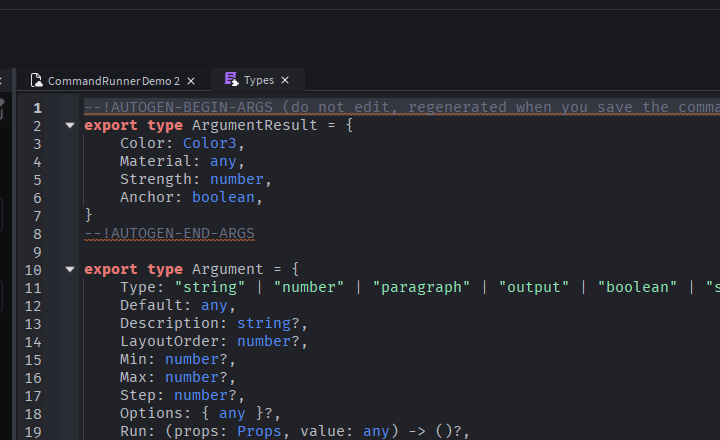Click the Argument type name on line 10
The image size is (720, 440).
click(x=227, y=269)
